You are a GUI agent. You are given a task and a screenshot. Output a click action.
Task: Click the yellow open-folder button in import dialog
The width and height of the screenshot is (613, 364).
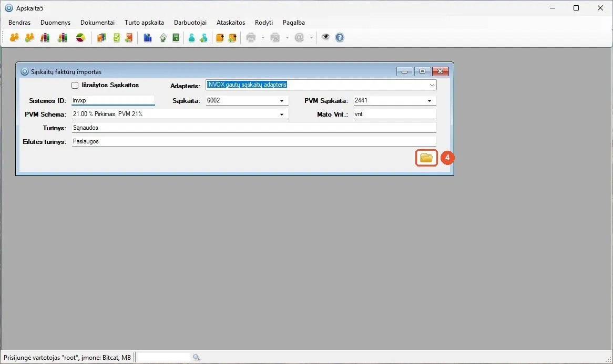click(x=426, y=158)
